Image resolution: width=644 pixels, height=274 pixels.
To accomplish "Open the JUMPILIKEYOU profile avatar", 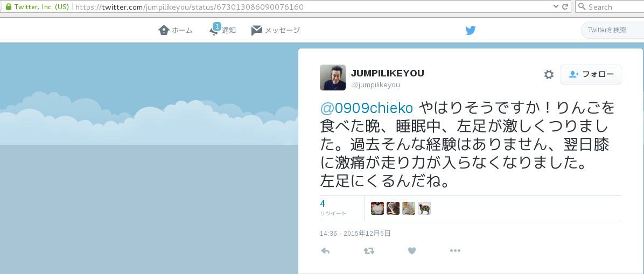I will pyautogui.click(x=333, y=77).
